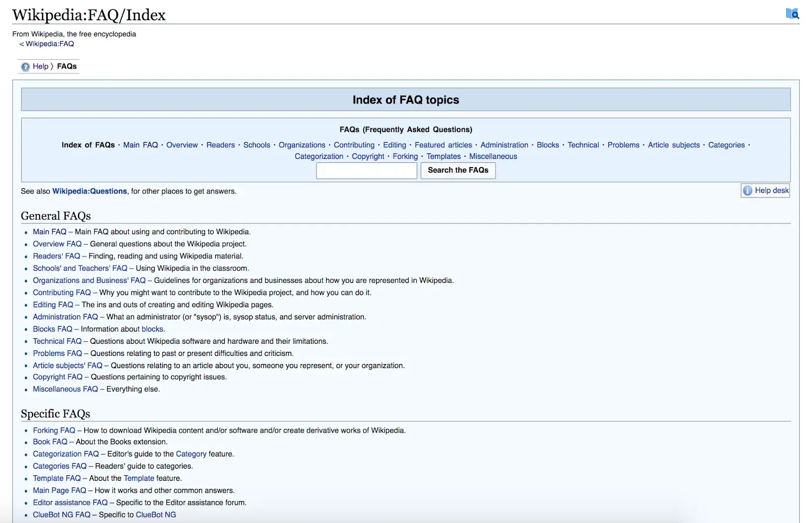Click the info icon beside Help desk
The height and width of the screenshot is (523, 812).
pyautogui.click(x=747, y=190)
